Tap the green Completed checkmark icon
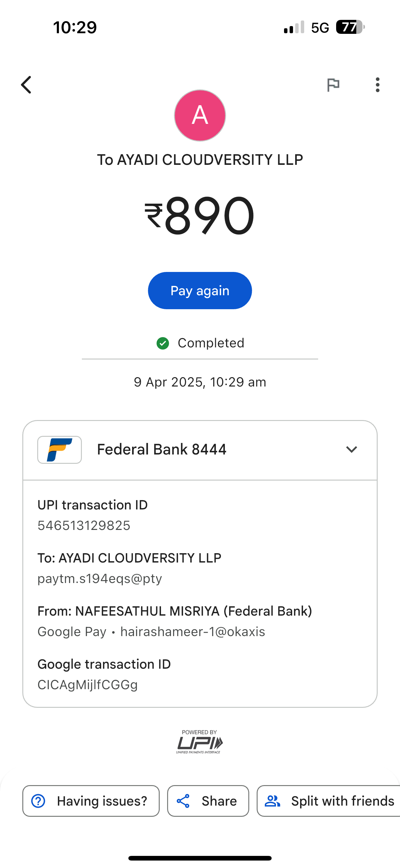The width and height of the screenshot is (400, 868). pyautogui.click(x=163, y=343)
